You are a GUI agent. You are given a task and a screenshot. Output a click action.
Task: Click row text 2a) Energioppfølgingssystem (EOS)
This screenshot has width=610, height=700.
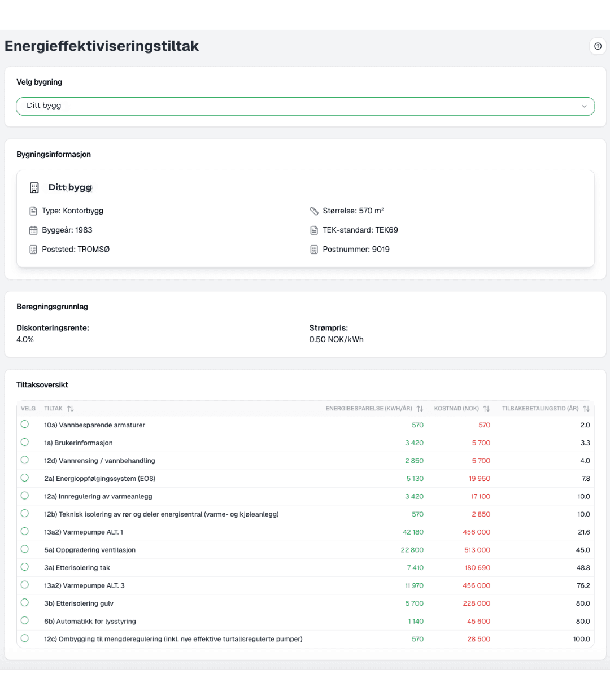click(100, 479)
